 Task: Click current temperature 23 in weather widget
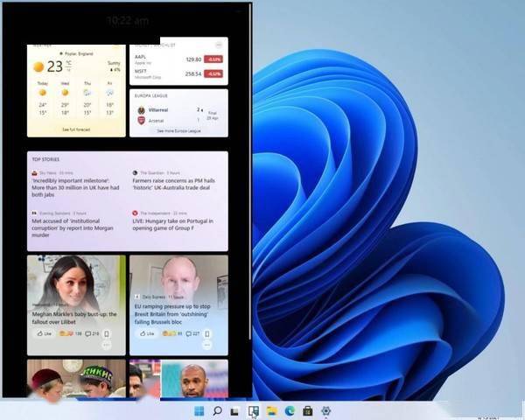(55, 66)
